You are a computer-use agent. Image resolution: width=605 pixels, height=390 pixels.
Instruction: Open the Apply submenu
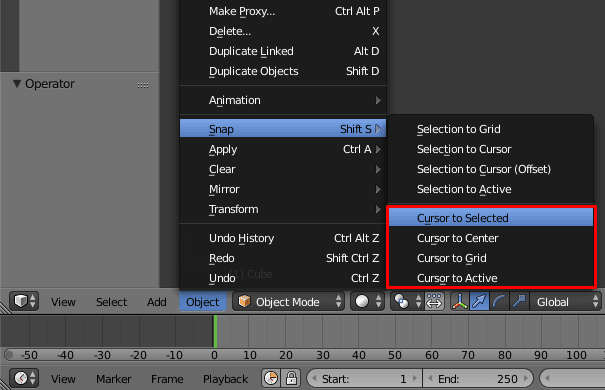coord(283,149)
